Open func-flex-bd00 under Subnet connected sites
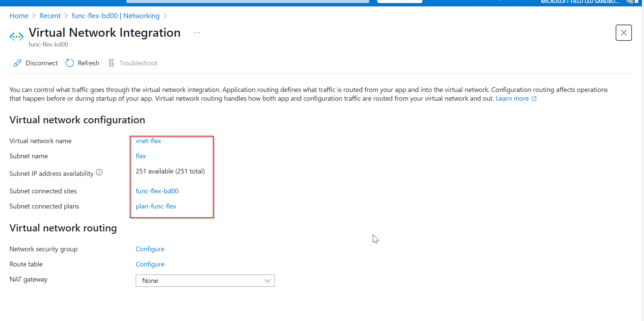 click(x=157, y=191)
